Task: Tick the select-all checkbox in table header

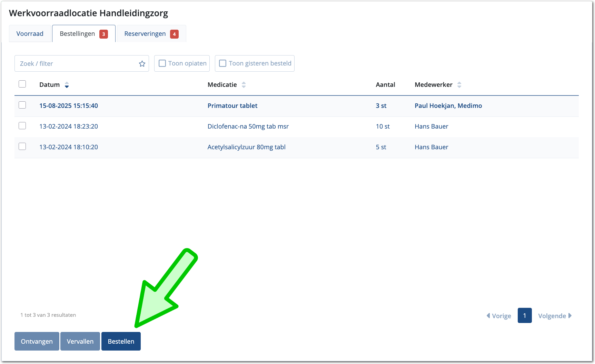Action: coord(22,84)
